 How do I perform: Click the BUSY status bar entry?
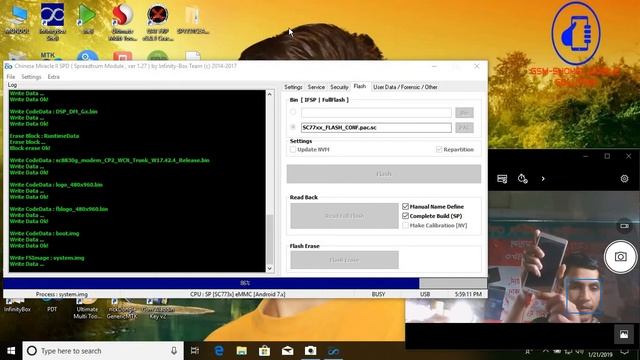pos(378,294)
